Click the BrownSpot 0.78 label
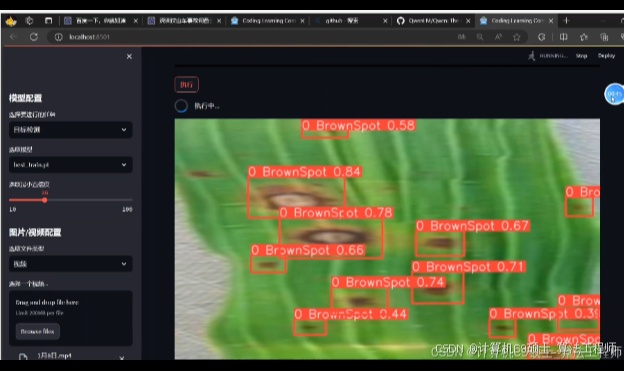Image resolution: width=624 pixels, height=371 pixels. click(x=336, y=213)
